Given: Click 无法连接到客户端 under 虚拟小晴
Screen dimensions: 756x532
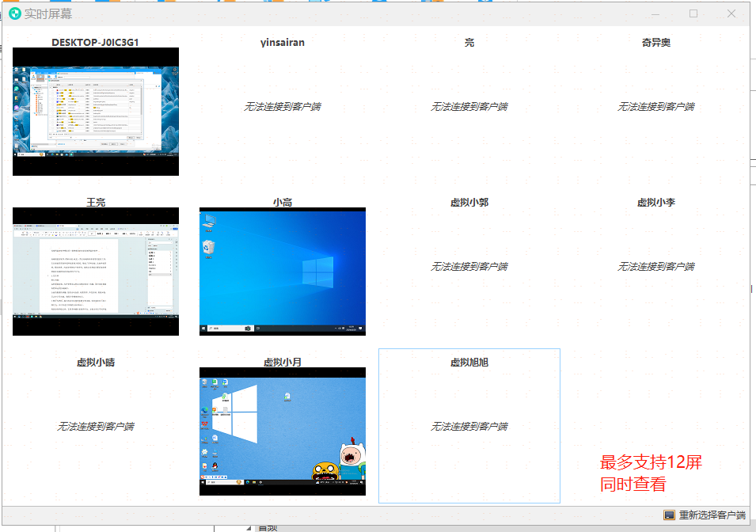Looking at the screenshot, I should (x=96, y=427).
